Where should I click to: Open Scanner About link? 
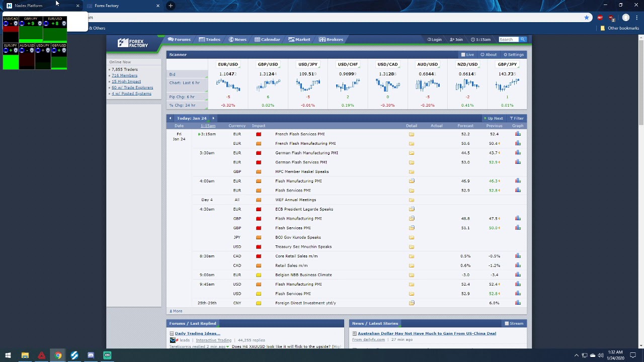(x=489, y=55)
